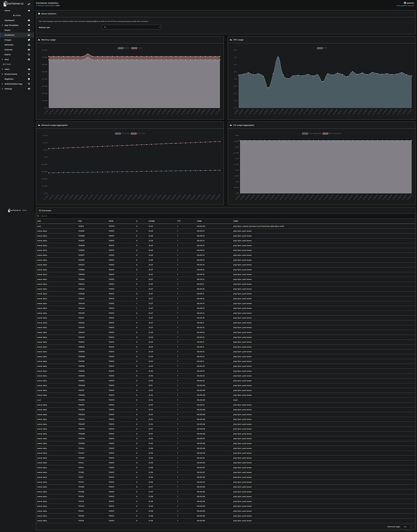
Task: Click the Events history icon
Action: click(29, 54)
